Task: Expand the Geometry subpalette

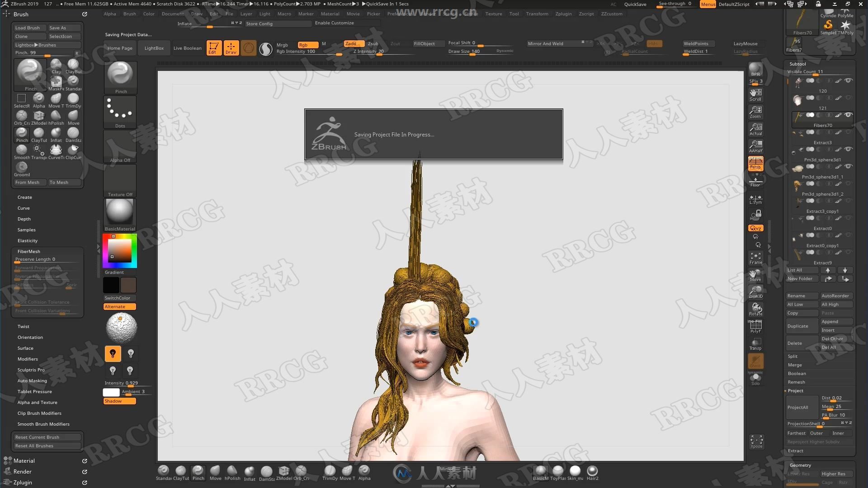Action: (x=800, y=465)
